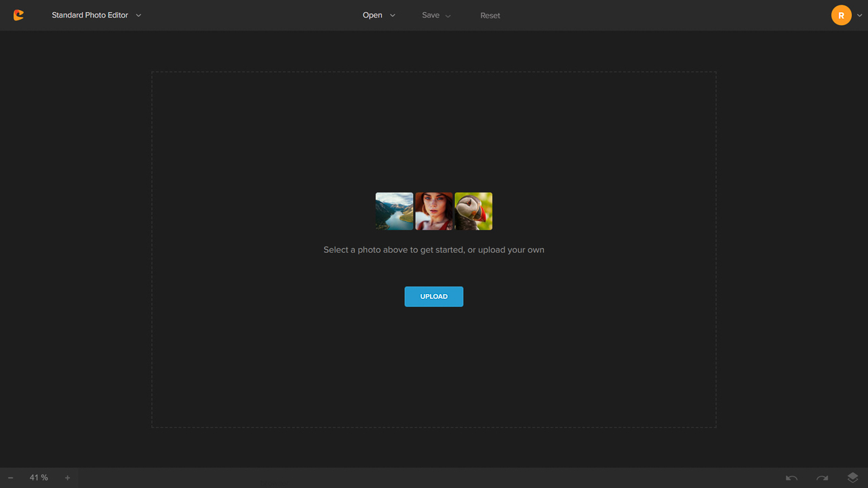Select the mountain lake sample photo
Image resolution: width=868 pixels, height=488 pixels.
[x=394, y=211]
